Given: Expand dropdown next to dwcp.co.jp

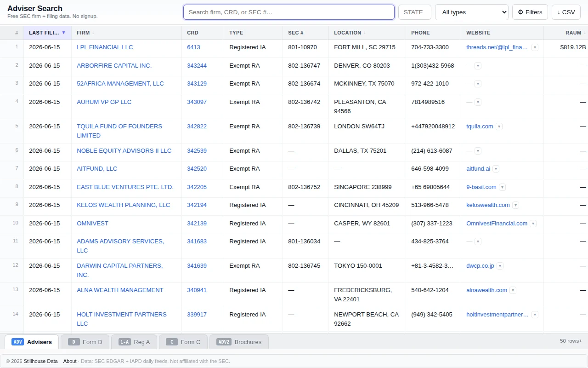Looking at the screenshot, I should (x=500, y=266).
